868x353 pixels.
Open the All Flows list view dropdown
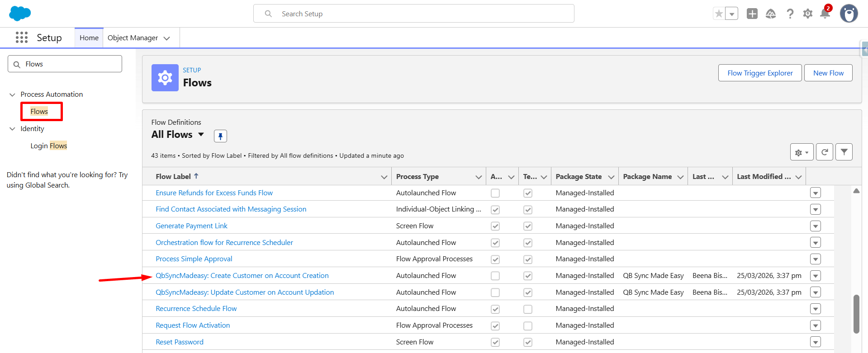pyautogui.click(x=201, y=134)
